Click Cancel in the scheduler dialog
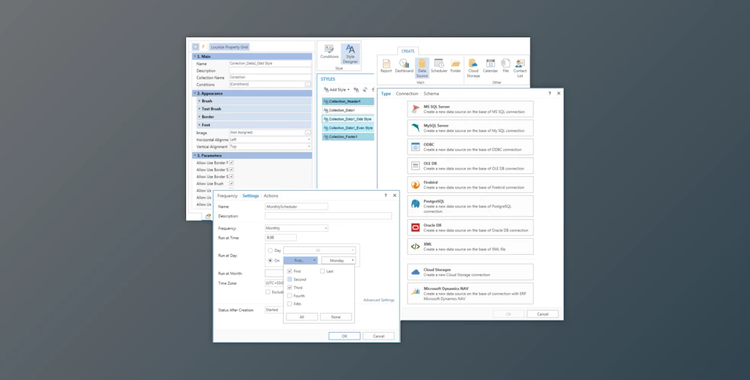Screen dimensions: 750x380 point(378,336)
